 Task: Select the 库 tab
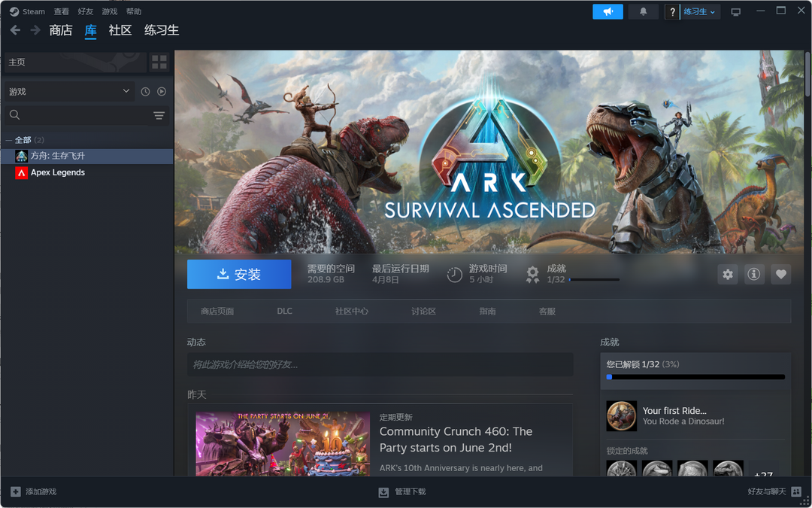[91, 30]
